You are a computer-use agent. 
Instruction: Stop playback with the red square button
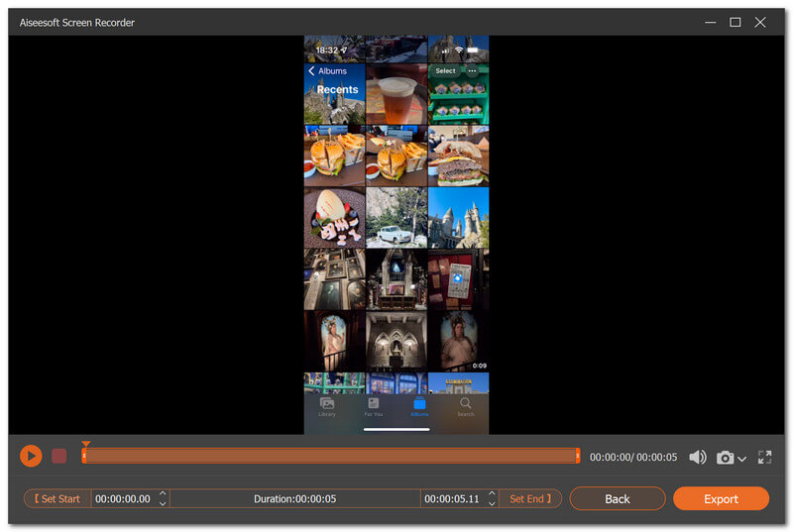click(x=59, y=457)
